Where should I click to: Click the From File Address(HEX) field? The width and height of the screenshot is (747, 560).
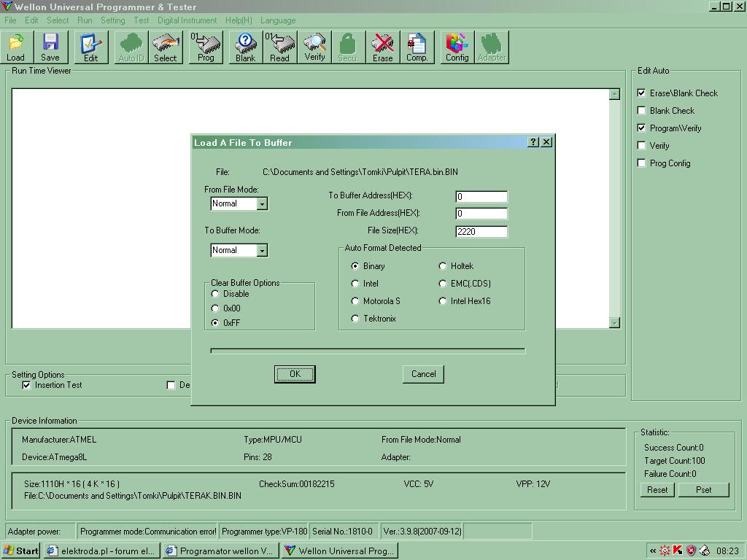pos(481,214)
